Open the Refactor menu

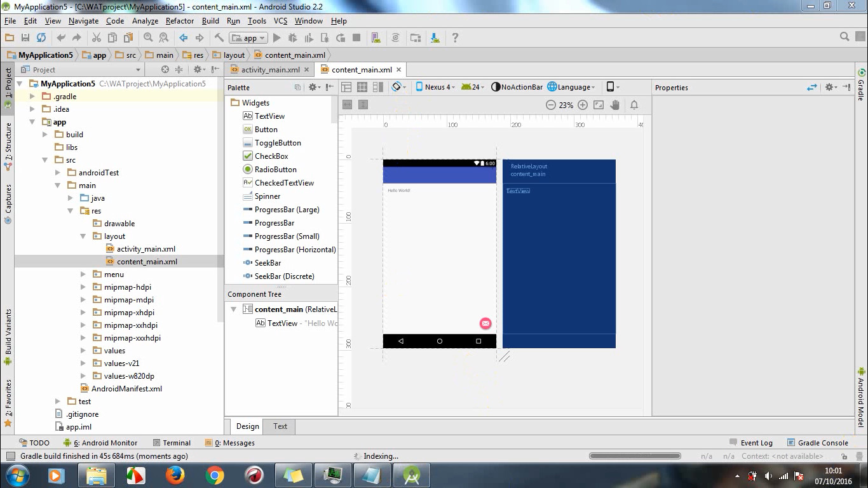click(180, 21)
